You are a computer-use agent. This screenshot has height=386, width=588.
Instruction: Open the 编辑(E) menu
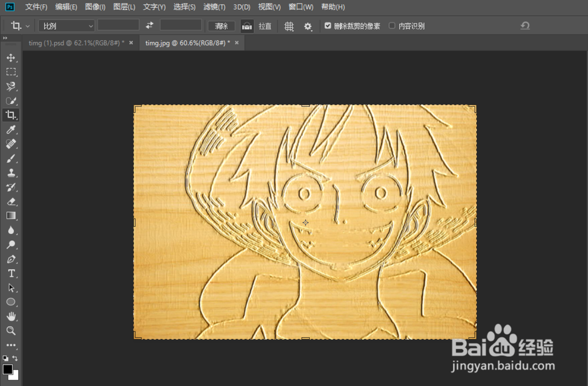click(66, 7)
